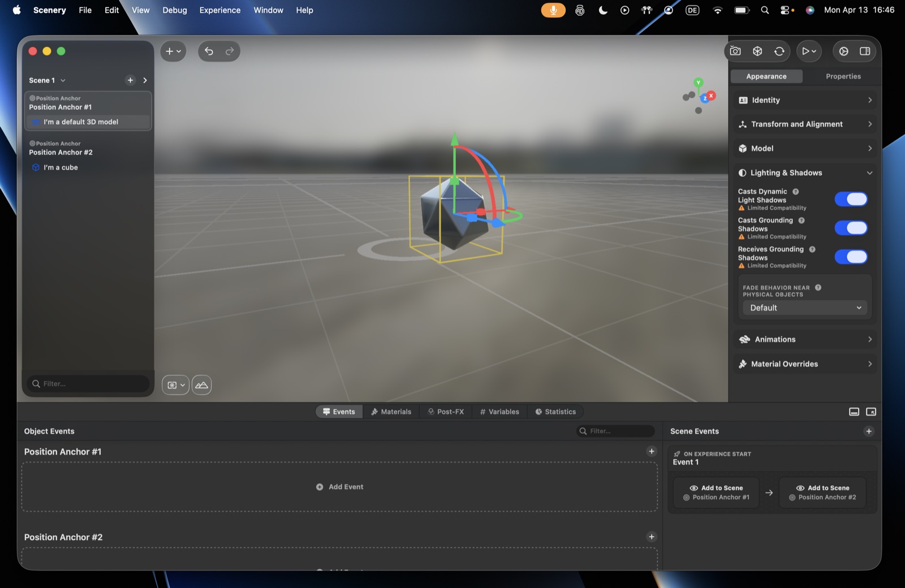The width and height of the screenshot is (905, 588).
Task: Take a snapshot with camera icon
Action: point(735,51)
